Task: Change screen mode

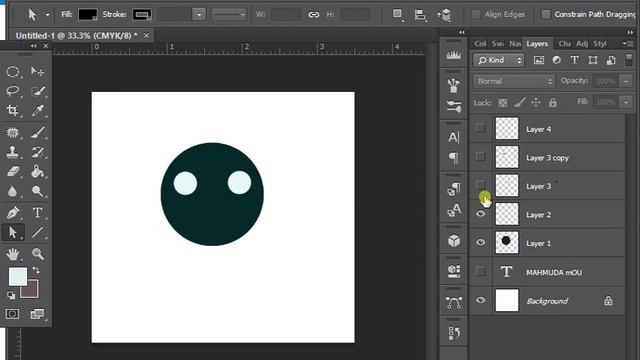Action: (37, 314)
